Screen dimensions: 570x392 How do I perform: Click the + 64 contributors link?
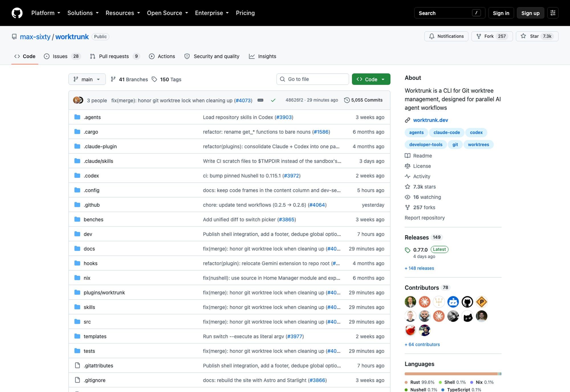point(422,344)
